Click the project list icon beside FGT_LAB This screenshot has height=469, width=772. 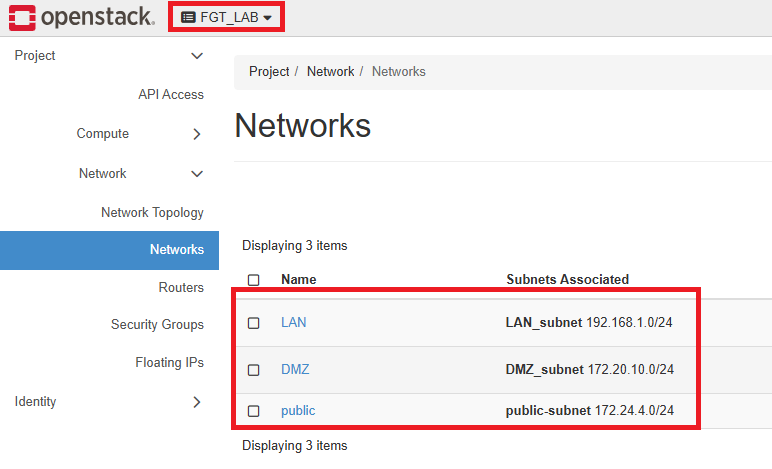coord(188,18)
